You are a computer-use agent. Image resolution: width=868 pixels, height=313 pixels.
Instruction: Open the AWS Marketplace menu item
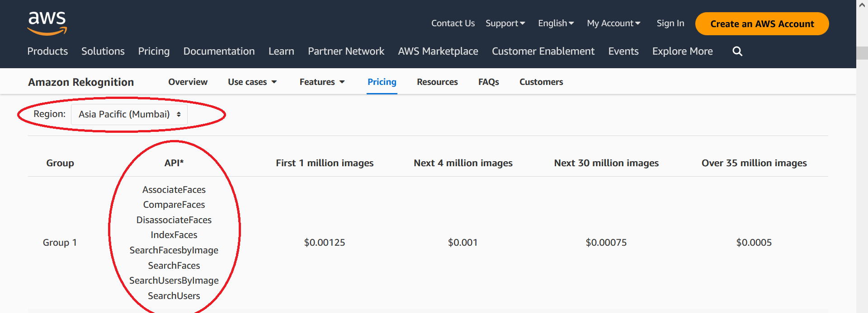[x=438, y=51]
